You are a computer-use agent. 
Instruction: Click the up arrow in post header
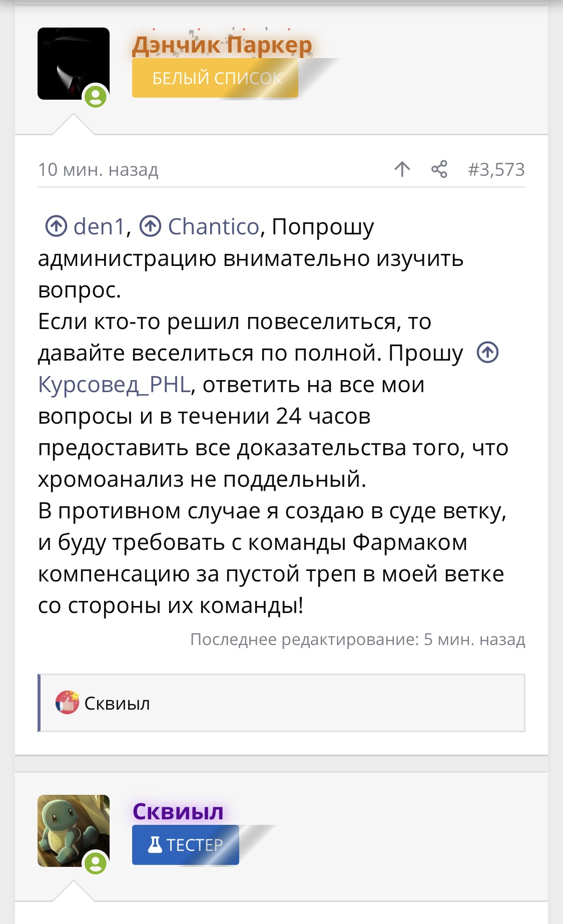(402, 169)
